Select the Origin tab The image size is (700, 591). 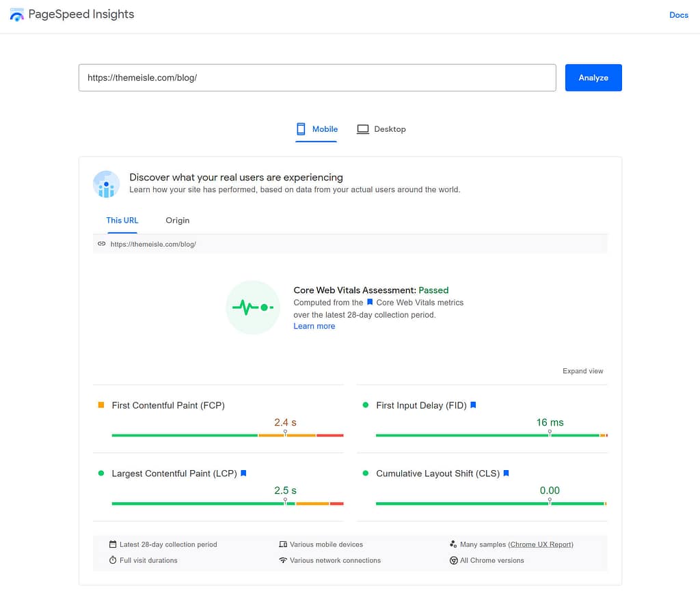pos(177,220)
